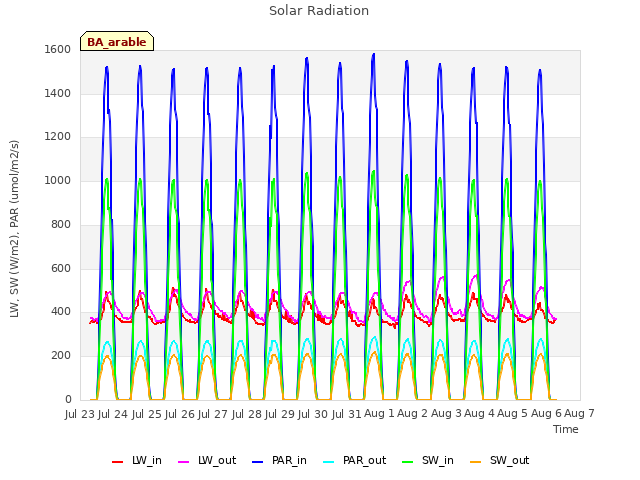Click the 0 y-axis tick label

click(68, 399)
